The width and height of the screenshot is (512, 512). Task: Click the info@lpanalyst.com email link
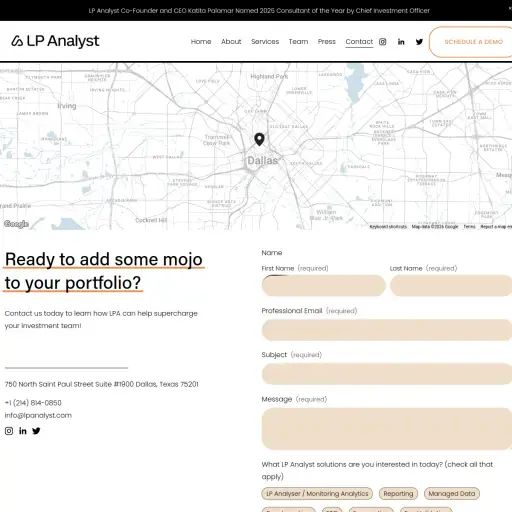(38, 415)
